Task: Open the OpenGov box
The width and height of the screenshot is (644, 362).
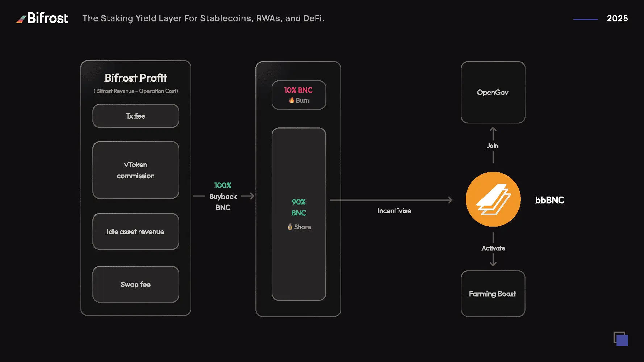Action: (493, 92)
